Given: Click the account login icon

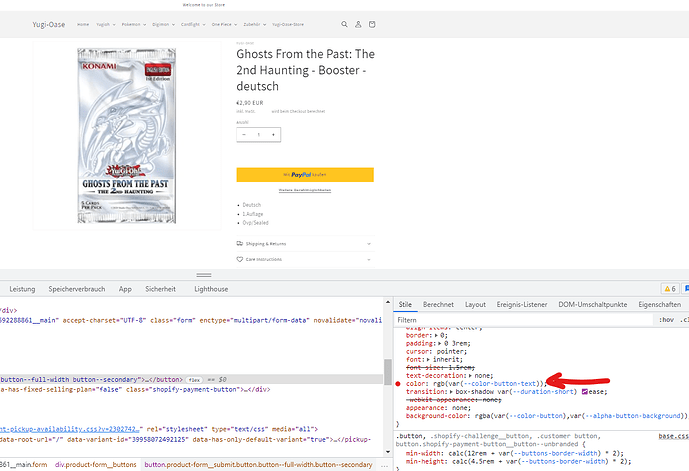Looking at the screenshot, I should pos(359,24).
